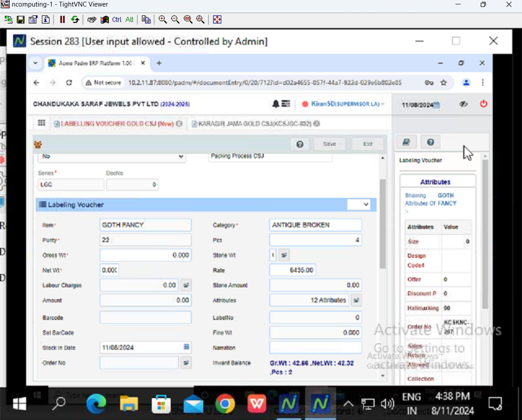Viewport: 522px width, 420px height.
Task: Click the Rate field showing 6435.00
Action: [x=293, y=270]
